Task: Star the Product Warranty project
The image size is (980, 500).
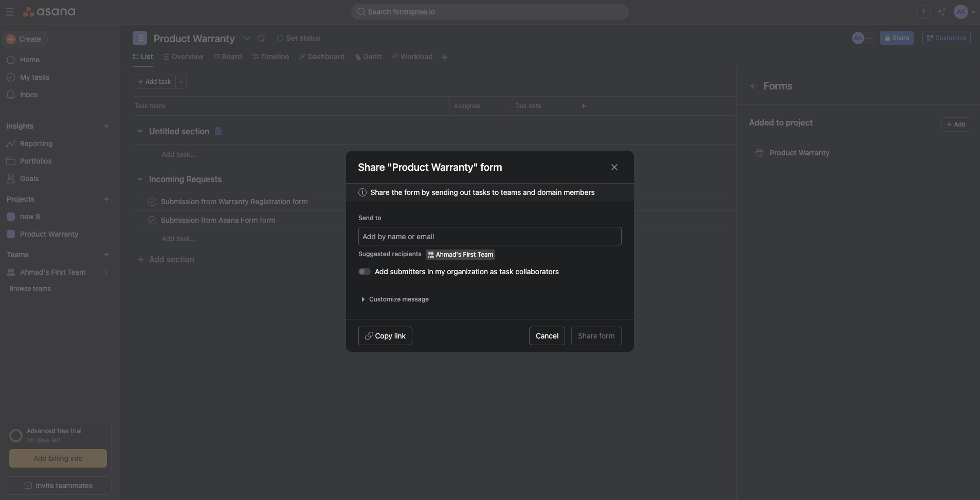Action: pos(262,38)
